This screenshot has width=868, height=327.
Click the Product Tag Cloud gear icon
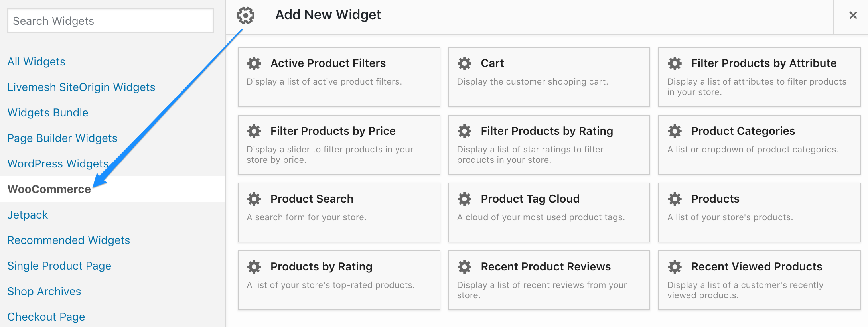(464, 199)
